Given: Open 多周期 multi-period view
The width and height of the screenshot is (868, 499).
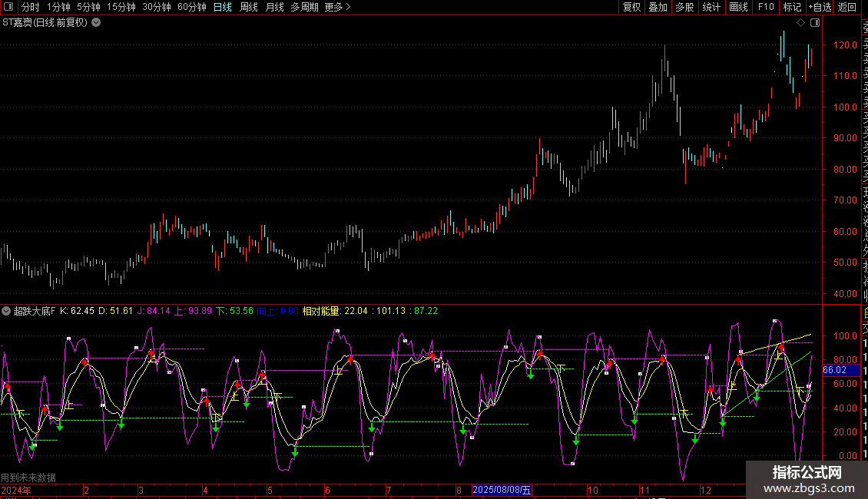Looking at the screenshot, I should [304, 7].
